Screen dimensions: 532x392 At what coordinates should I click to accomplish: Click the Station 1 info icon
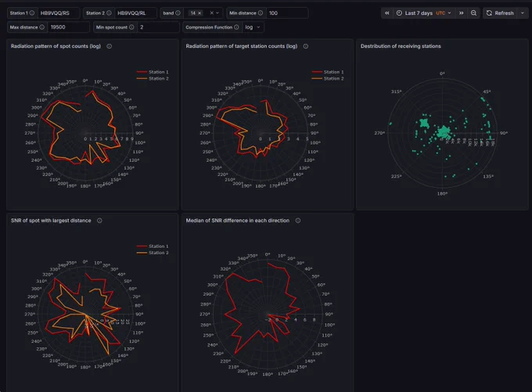32,13
